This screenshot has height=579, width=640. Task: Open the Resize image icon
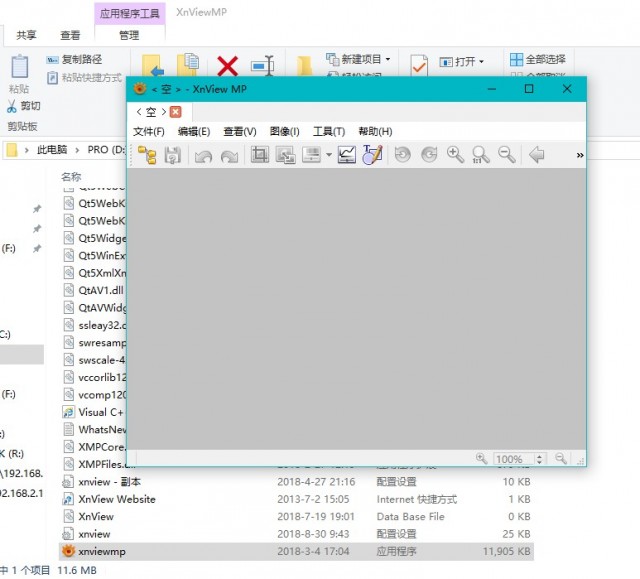[x=285, y=155]
